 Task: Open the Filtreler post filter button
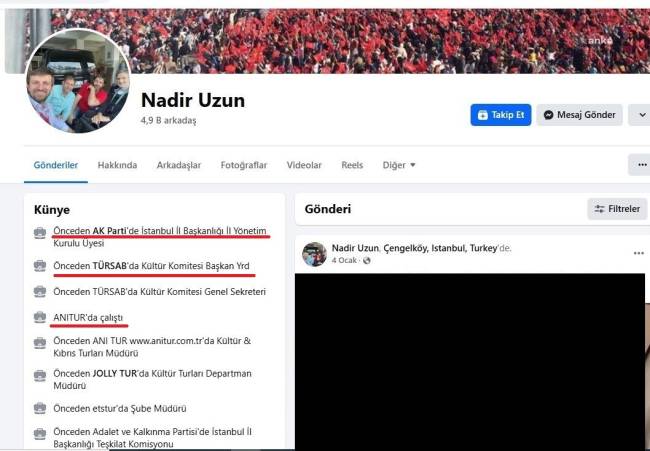click(617, 209)
